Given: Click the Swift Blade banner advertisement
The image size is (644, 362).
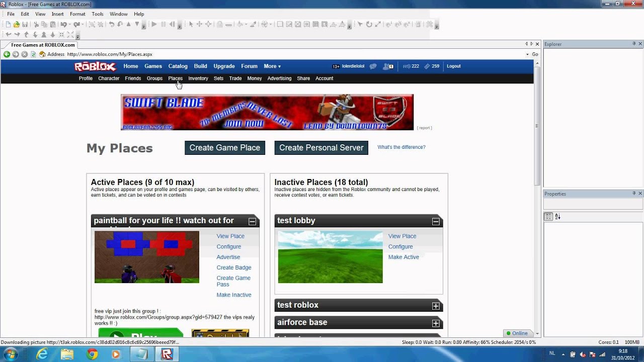Looking at the screenshot, I should (x=267, y=112).
